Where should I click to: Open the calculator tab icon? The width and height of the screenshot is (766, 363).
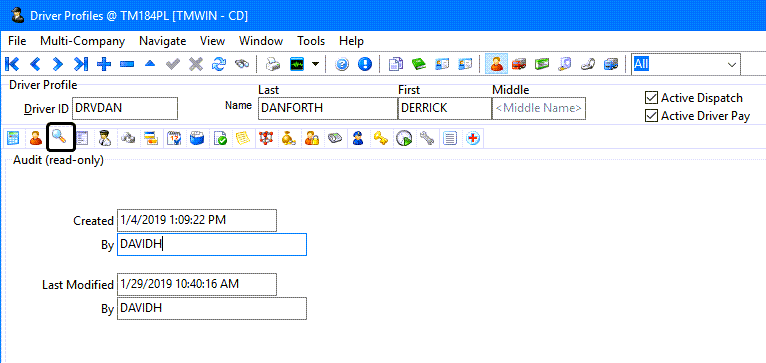(13, 139)
